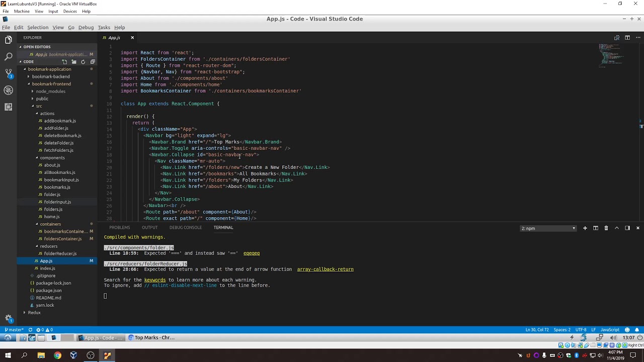Open the Explorer view in the activity bar
Screen dimensions: 644x362
point(8,40)
